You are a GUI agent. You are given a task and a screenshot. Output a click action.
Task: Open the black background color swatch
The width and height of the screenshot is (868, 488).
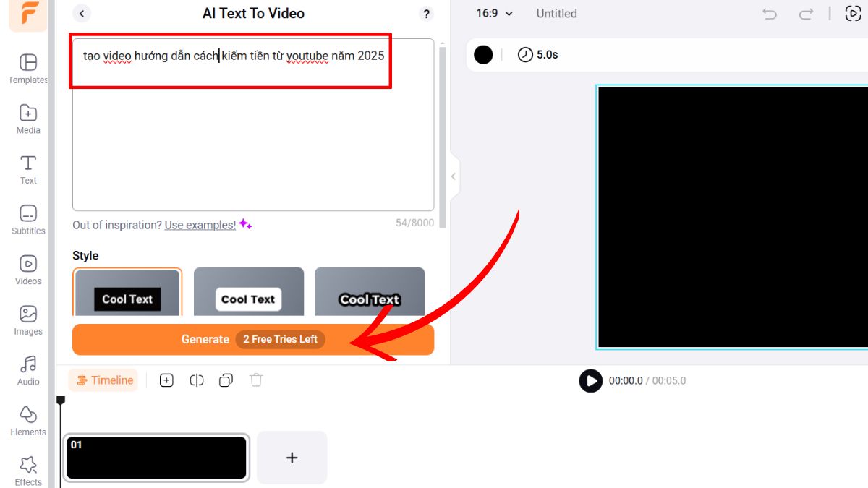tap(483, 55)
